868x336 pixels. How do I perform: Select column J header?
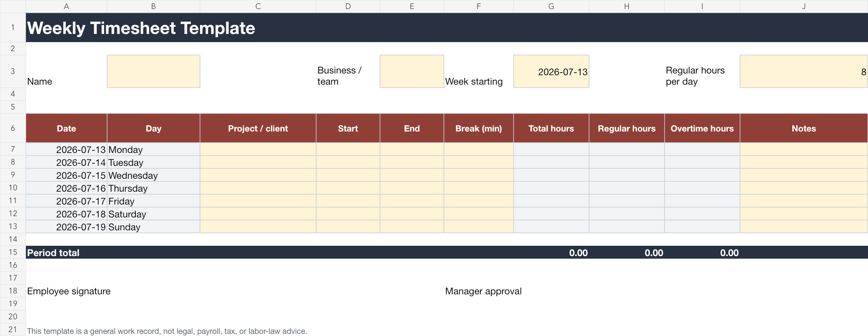803,6
